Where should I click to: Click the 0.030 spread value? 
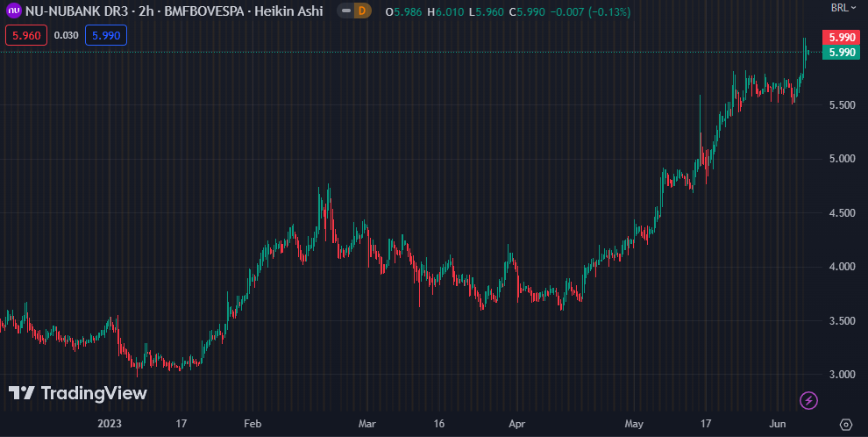click(67, 35)
